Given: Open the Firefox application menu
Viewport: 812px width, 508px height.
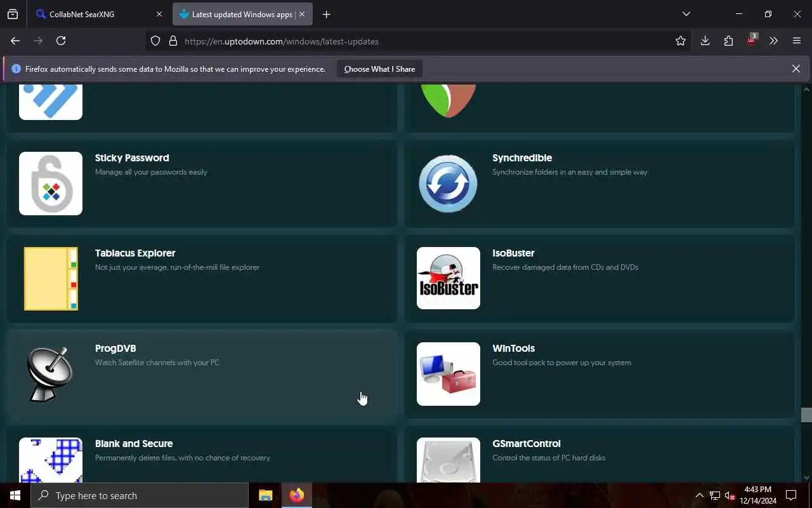Looking at the screenshot, I should [797, 41].
